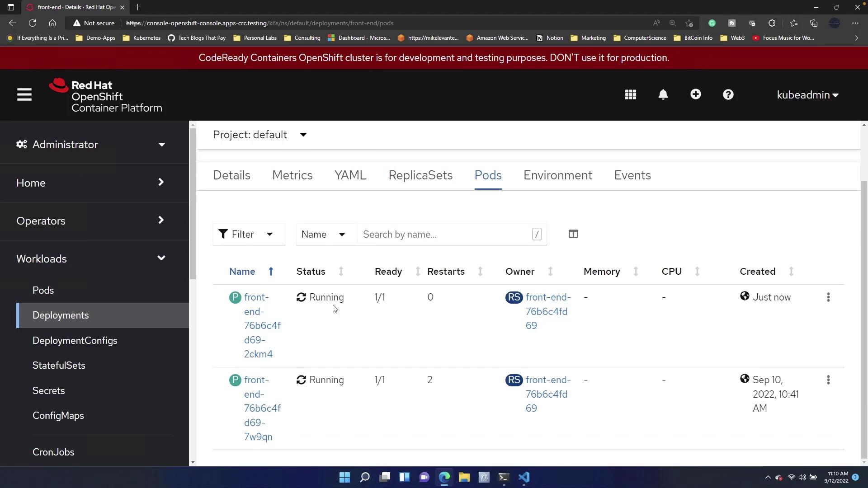Viewport: 868px width, 488px height.
Task: Toggle sort on Created column
Action: point(758,272)
